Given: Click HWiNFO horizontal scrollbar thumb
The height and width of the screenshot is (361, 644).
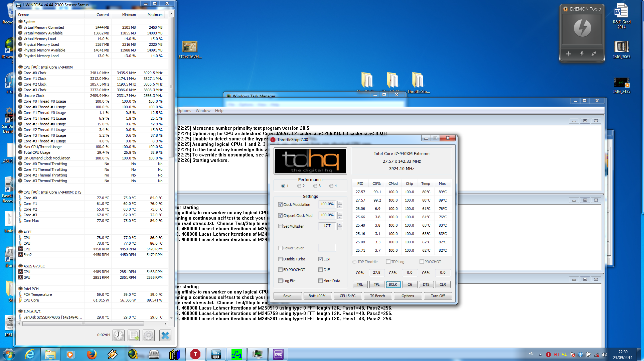Looking at the screenshot, I should point(83,324).
